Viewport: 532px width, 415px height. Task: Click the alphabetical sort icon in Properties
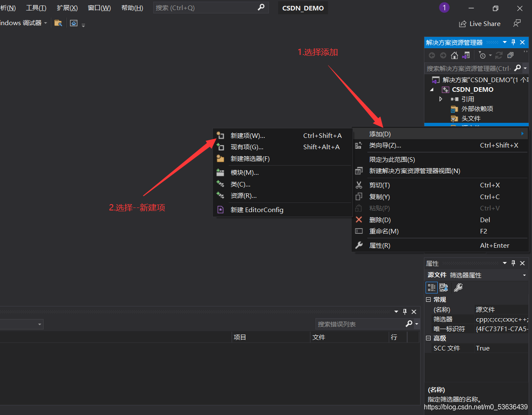coord(444,288)
